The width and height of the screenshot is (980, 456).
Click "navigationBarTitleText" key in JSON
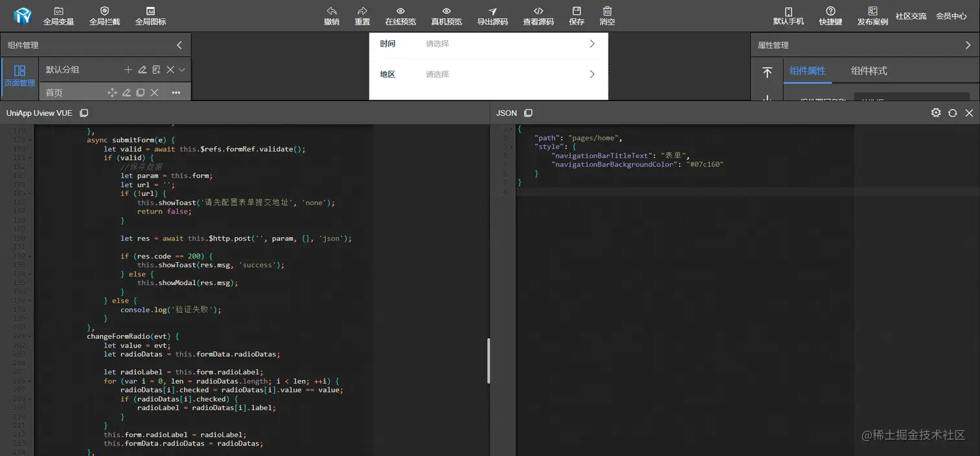point(601,156)
